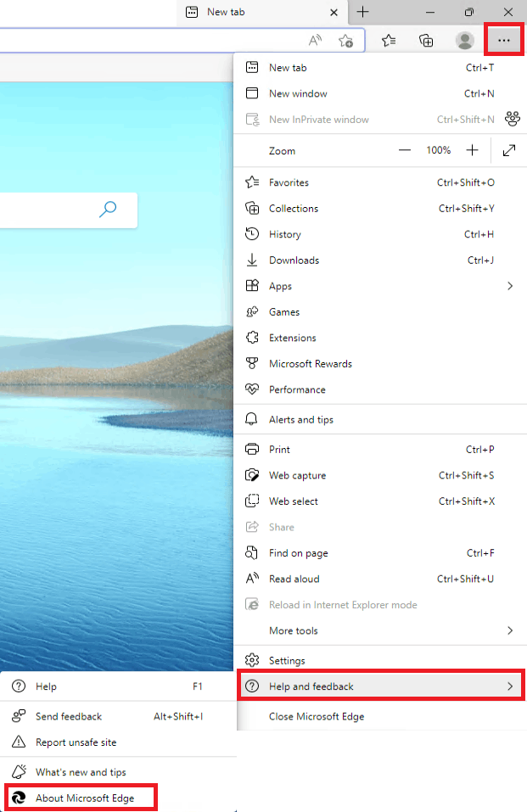
Task: Close the New tab tab
Action: pyautogui.click(x=334, y=12)
